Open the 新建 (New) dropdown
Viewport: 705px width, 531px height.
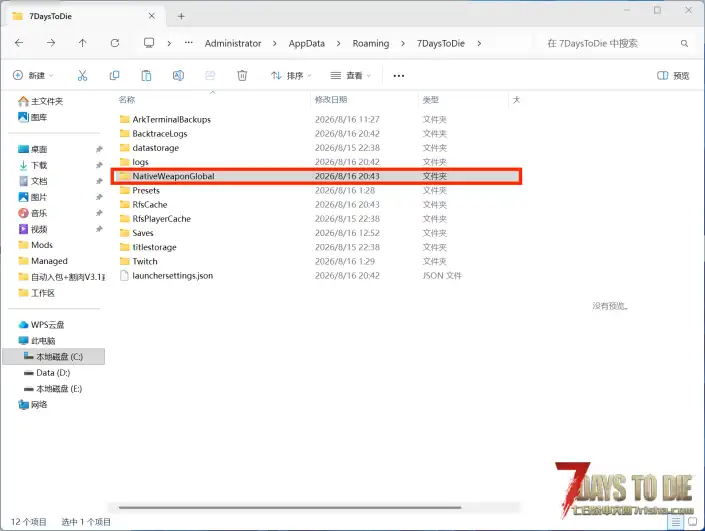click(x=33, y=76)
